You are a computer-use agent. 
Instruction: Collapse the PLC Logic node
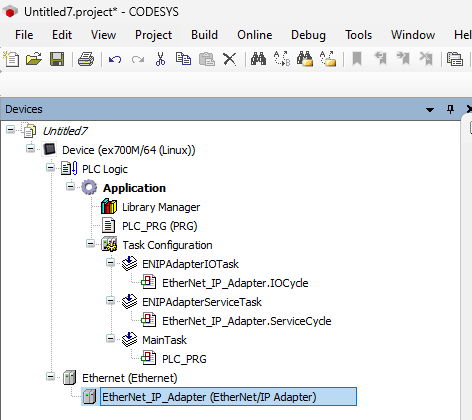[x=50, y=168]
